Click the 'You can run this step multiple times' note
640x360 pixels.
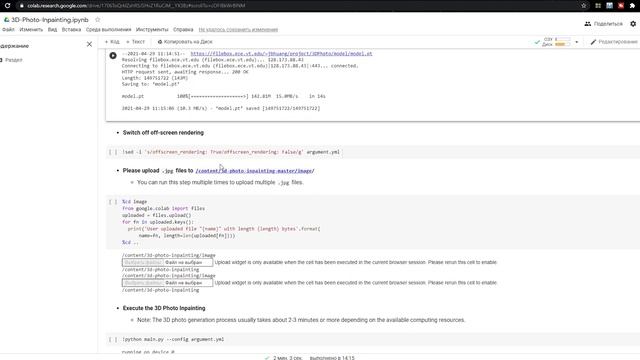pos(220,182)
